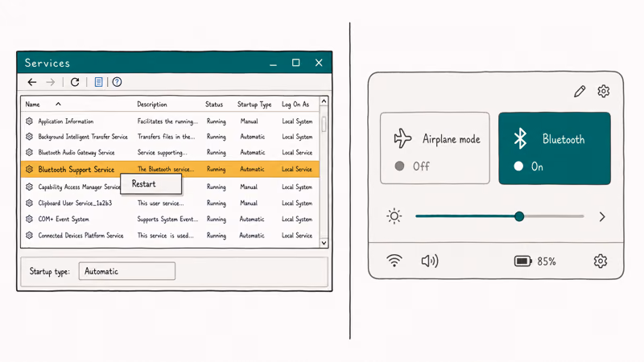Click Running status of COM+ Event System

pos(217,219)
